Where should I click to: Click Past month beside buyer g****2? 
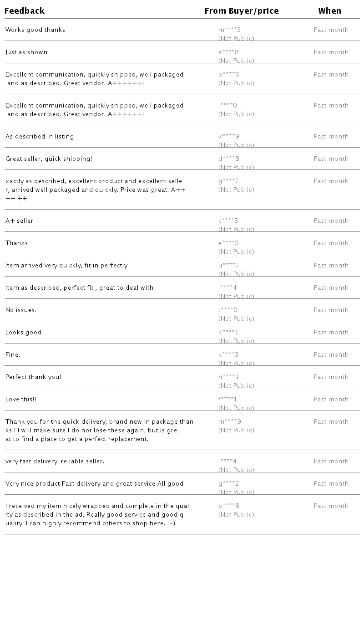coord(331,484)
